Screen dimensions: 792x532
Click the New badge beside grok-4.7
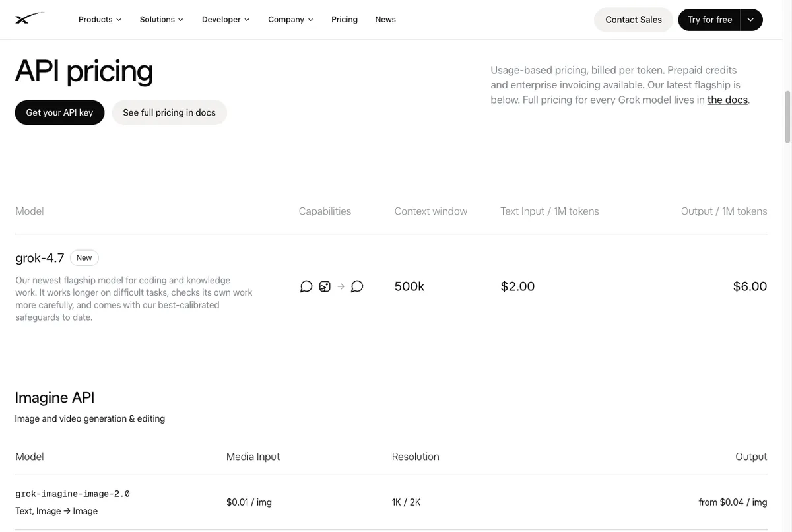[84, 258]
